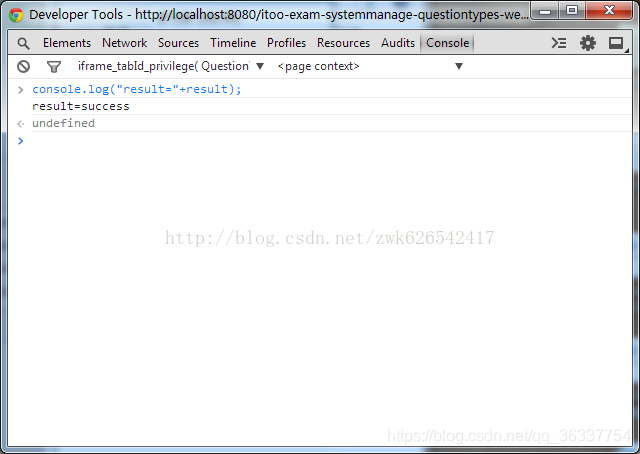640x454 pixels.
Task: Open the <page context> dropdown
Action: point(370,66)
